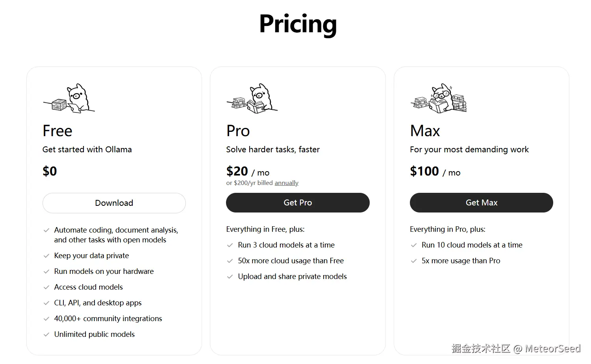Click checkmark next to Unlimited public models

[x=46, y=334]
